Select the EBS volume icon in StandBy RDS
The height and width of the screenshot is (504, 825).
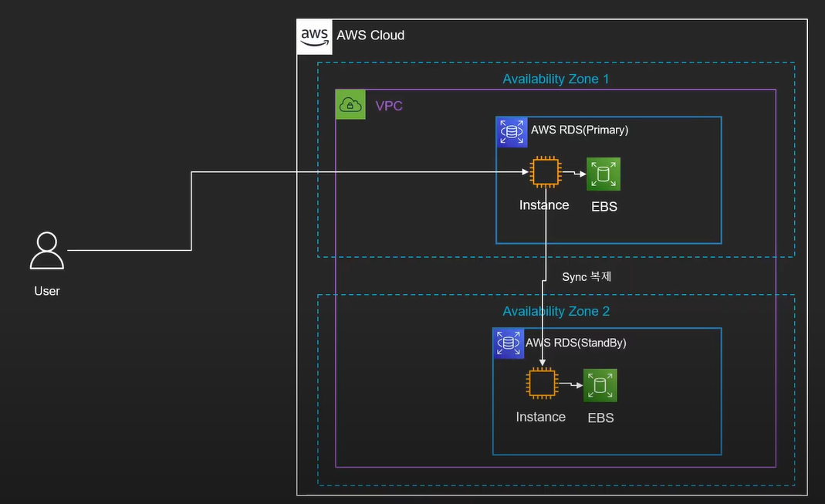tap(600, 386)
